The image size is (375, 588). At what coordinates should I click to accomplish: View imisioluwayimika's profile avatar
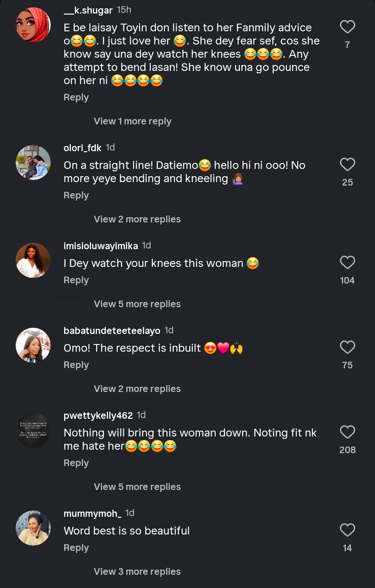(33, 261)
